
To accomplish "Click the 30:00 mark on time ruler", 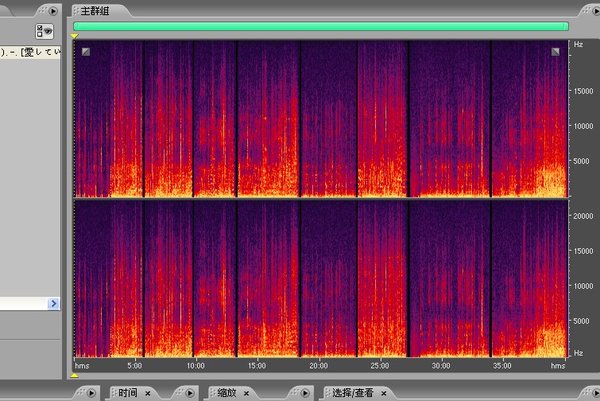I will (x=441, y=366).
